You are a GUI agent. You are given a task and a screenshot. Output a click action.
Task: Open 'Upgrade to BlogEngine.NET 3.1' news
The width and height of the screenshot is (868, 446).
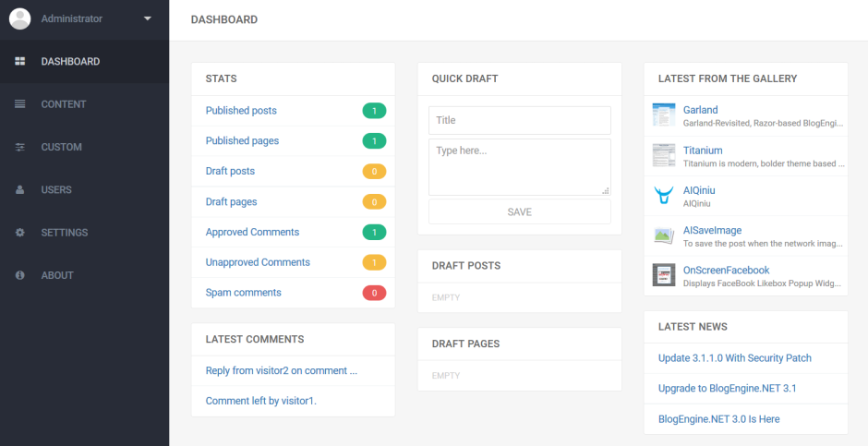pos(727,389)
